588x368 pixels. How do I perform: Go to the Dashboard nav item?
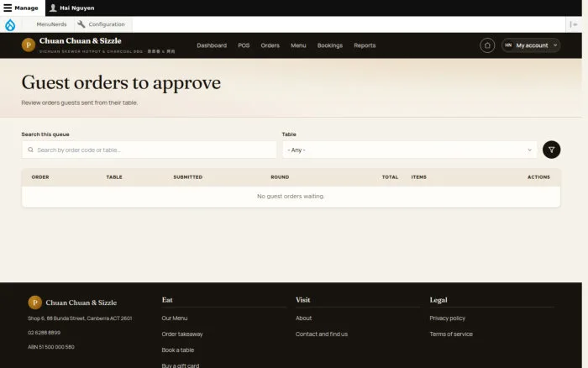[x=212, y=45]
